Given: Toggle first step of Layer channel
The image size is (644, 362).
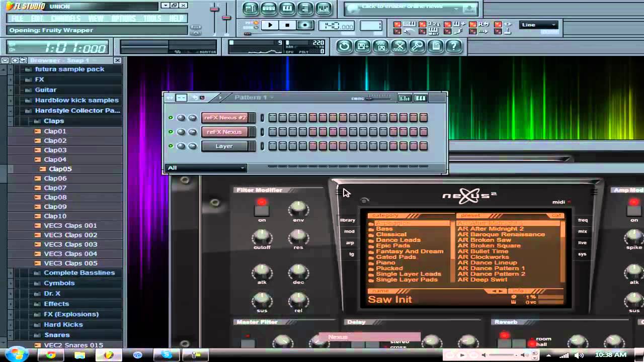Looking at the screenshot, I should point(273,146).
